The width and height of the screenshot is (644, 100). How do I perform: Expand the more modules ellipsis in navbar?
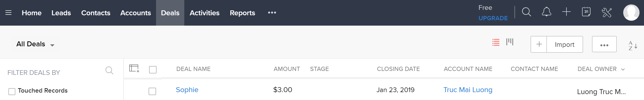coord(272,13)
